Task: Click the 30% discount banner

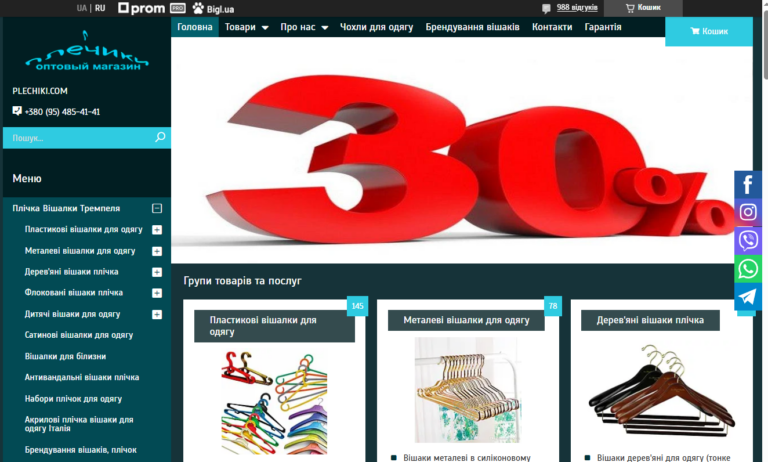Action: [x=461, y=150]
